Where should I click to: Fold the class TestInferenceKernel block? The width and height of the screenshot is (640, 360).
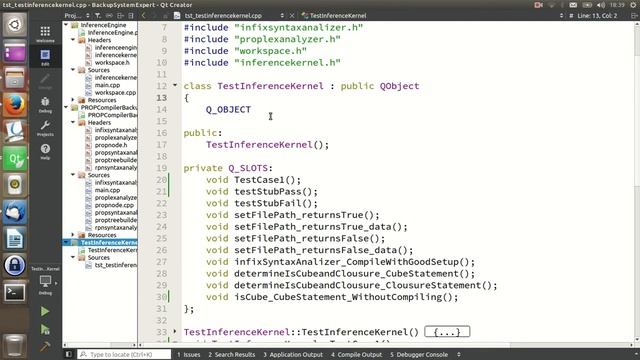tap(175, 85)
